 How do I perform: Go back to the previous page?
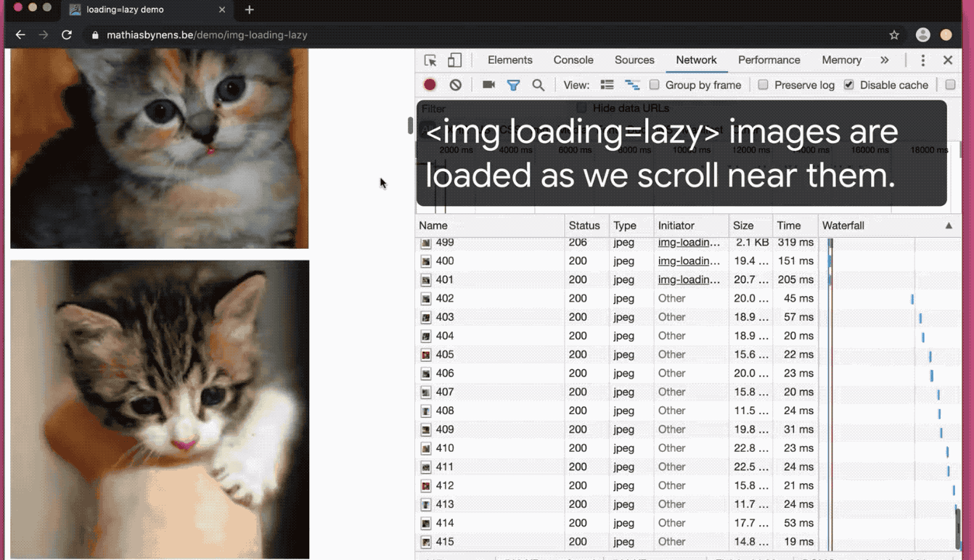point(20,35)
